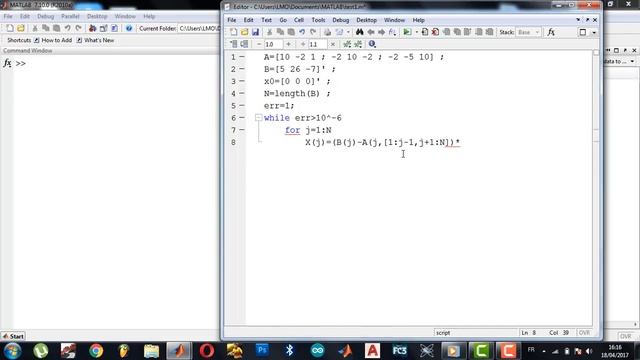
Task: Open the Parallel menu in the MATLAB main window
Action: tap(70, 16)
